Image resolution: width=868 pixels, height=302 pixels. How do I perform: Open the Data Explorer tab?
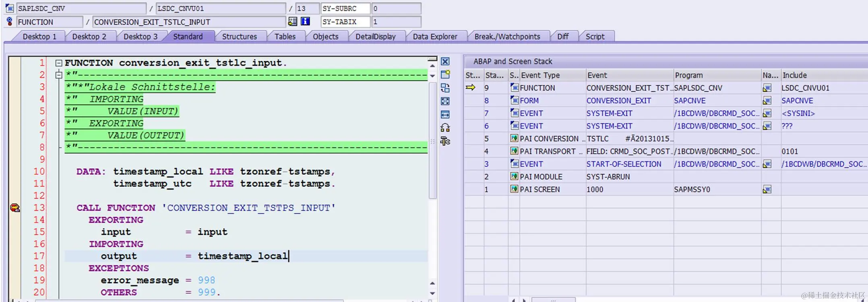coord(435,37)
